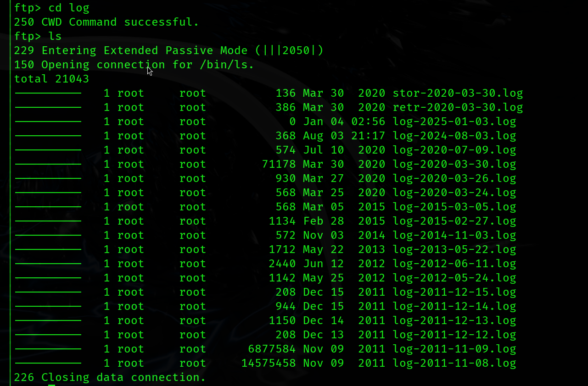
Task: Click the log-2011-11-09.log filename
Action: pos(454,349)
